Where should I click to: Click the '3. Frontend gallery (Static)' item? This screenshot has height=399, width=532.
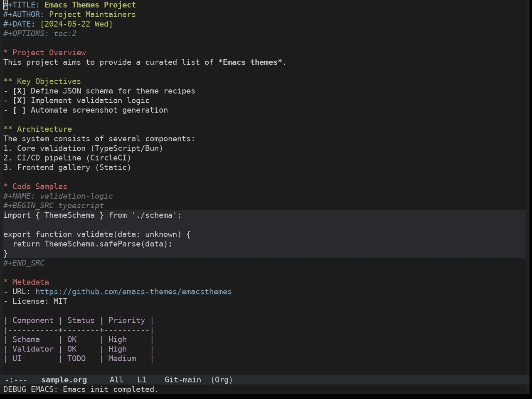tap(67, 167)
